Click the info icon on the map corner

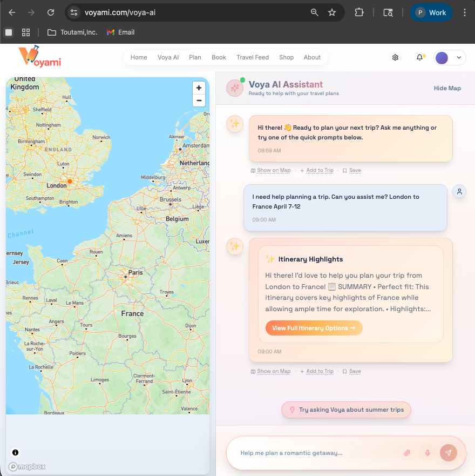15,452
